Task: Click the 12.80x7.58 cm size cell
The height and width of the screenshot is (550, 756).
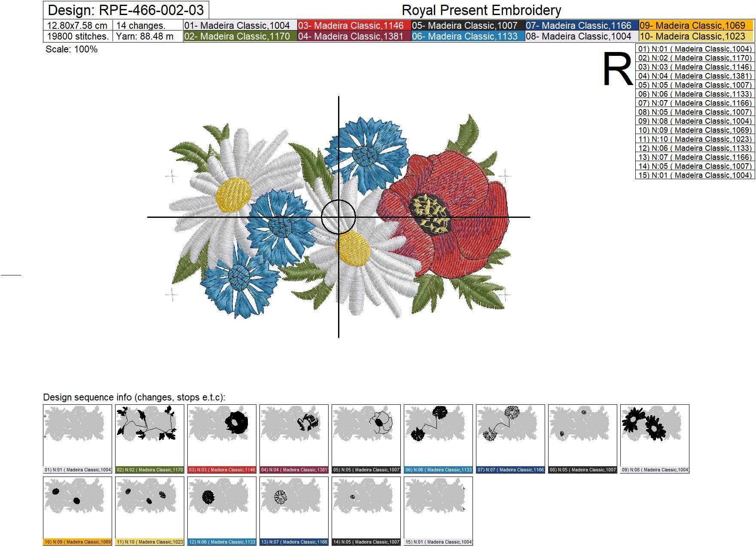Action: pos(78,25)
